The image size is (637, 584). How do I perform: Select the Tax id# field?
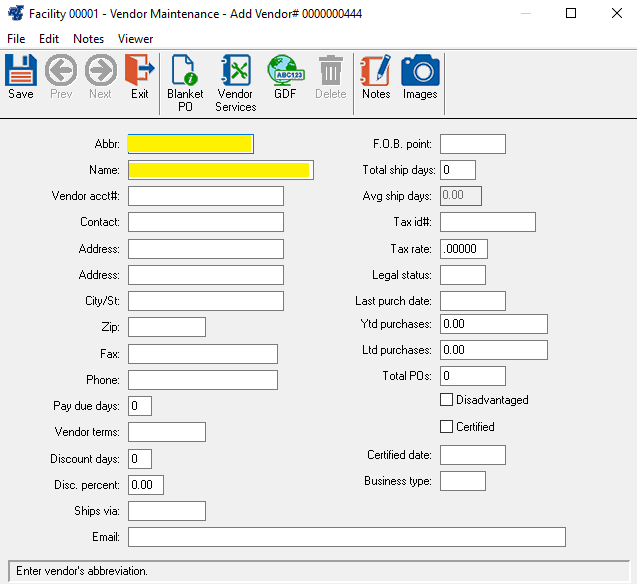[x=487, y=222]
